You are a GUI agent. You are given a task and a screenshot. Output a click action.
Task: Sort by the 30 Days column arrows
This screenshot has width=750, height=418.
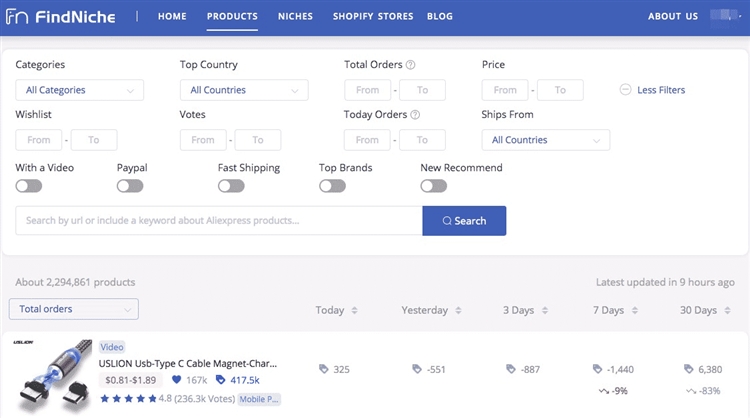[x=727, y=310]
